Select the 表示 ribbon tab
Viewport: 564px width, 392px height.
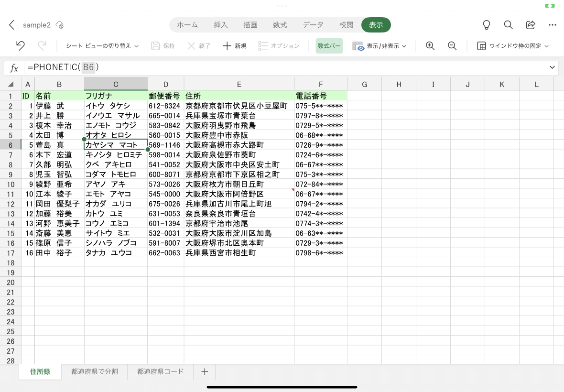click(376, 25)
